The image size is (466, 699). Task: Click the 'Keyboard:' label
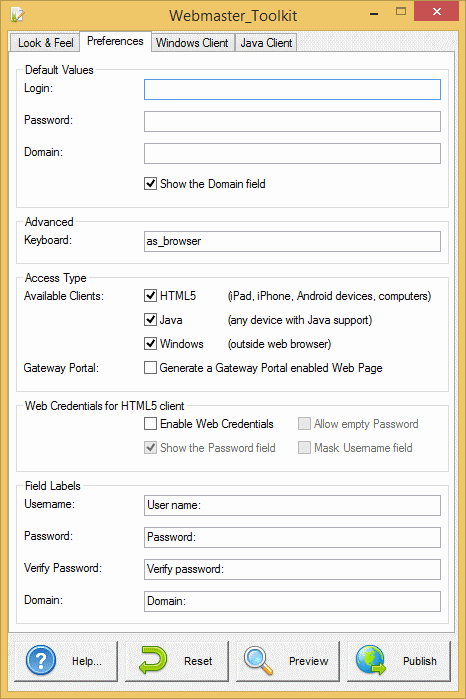(48, 240)
